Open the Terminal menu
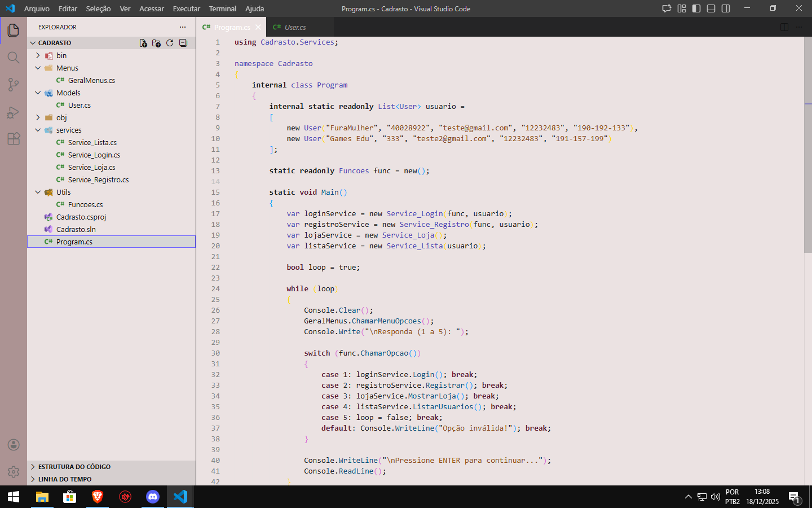Viewport: 812px width, 508px height. click(x=222, y=8)
